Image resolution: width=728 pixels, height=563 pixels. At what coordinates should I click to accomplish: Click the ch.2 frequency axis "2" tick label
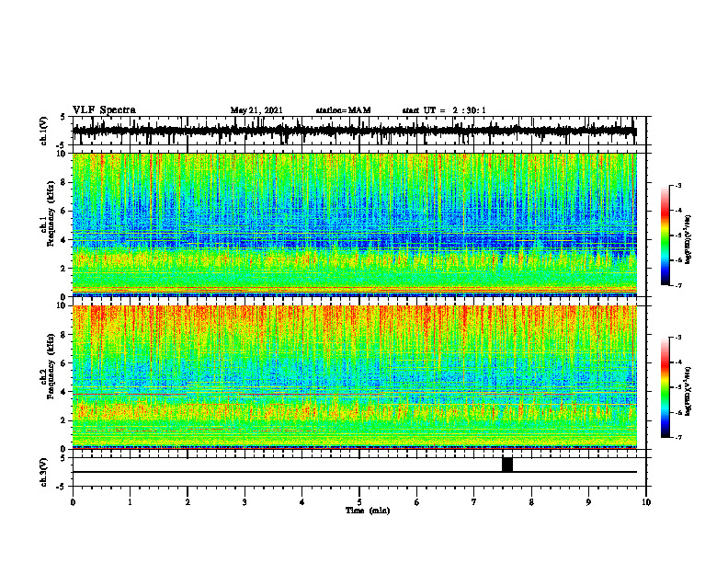tap(64, 420)
